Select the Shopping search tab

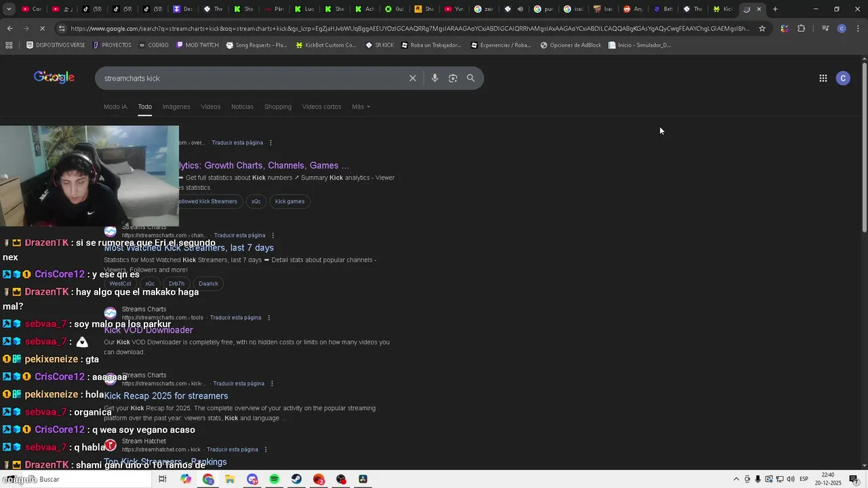click(278, 106)
